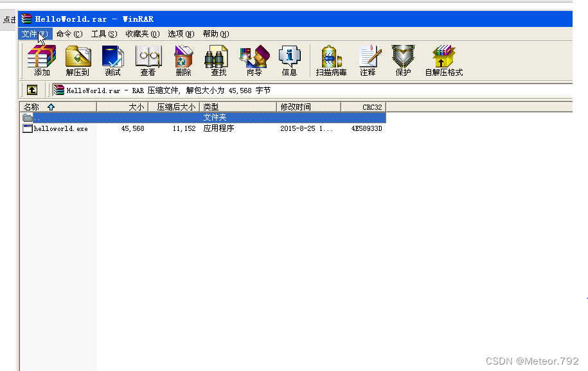Open the 命令 (Commands) menu
Screen dimensions: 588x371
69,34
